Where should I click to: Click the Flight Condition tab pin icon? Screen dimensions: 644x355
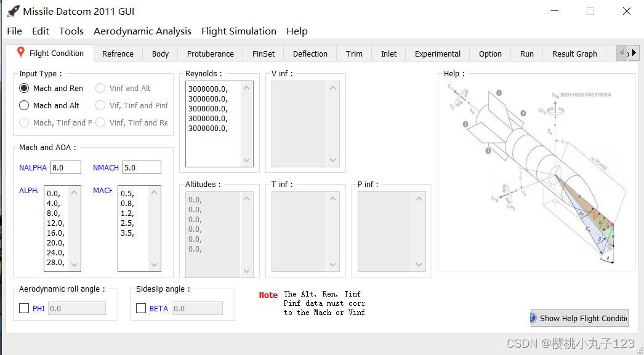click(20, 52)
